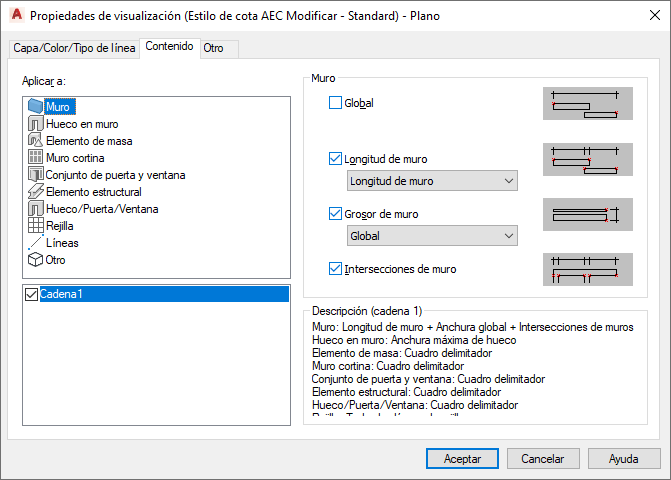Choose the Elemento de masa icon
The image size is (671, 480).
[36, 141]
